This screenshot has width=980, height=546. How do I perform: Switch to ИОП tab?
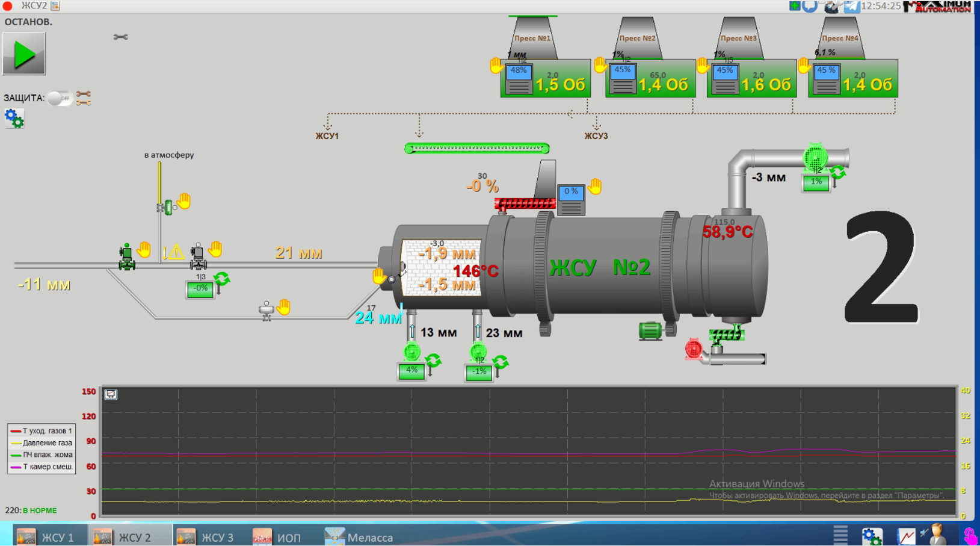(x=277, y=537)
